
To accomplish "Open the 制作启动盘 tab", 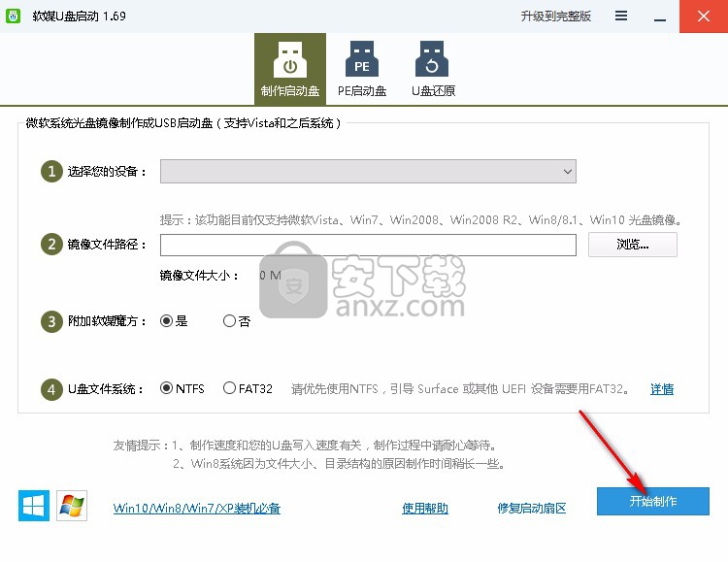I will click(x=290, y=69).
